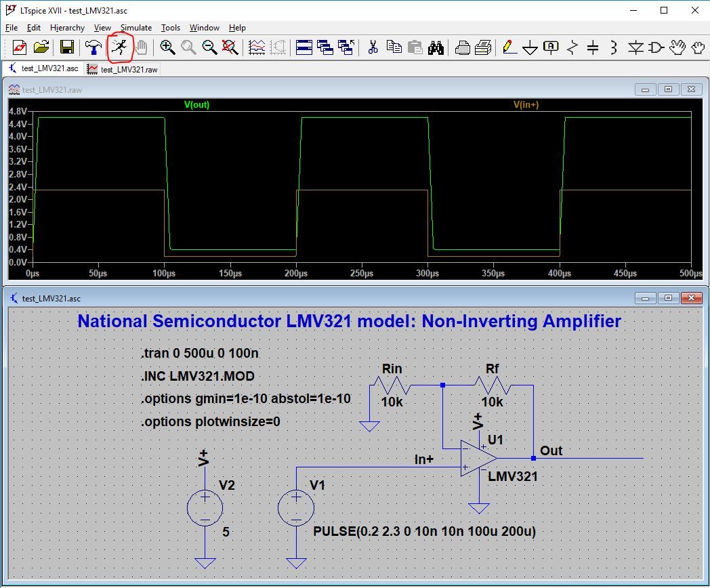
Task: Cascade windows using the toolbar icon
Action: pos(325,47)
